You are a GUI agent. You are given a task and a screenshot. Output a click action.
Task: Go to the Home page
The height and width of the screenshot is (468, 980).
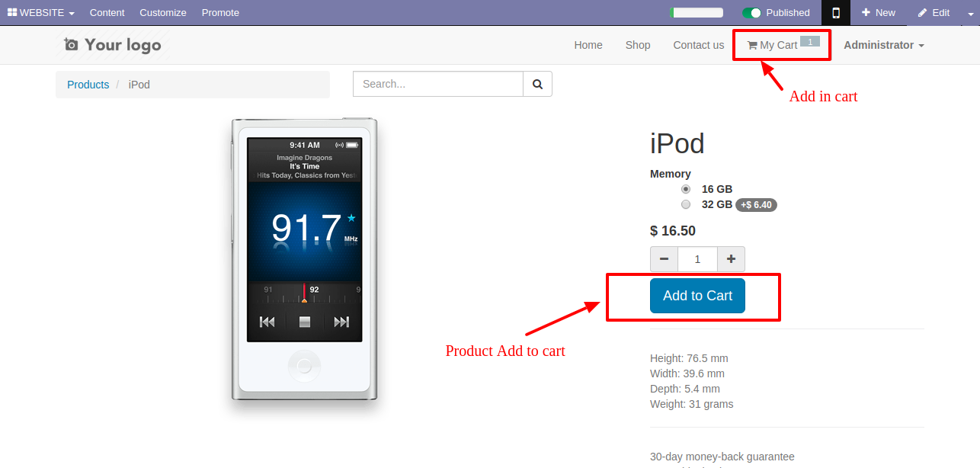(x=588, y=45)
